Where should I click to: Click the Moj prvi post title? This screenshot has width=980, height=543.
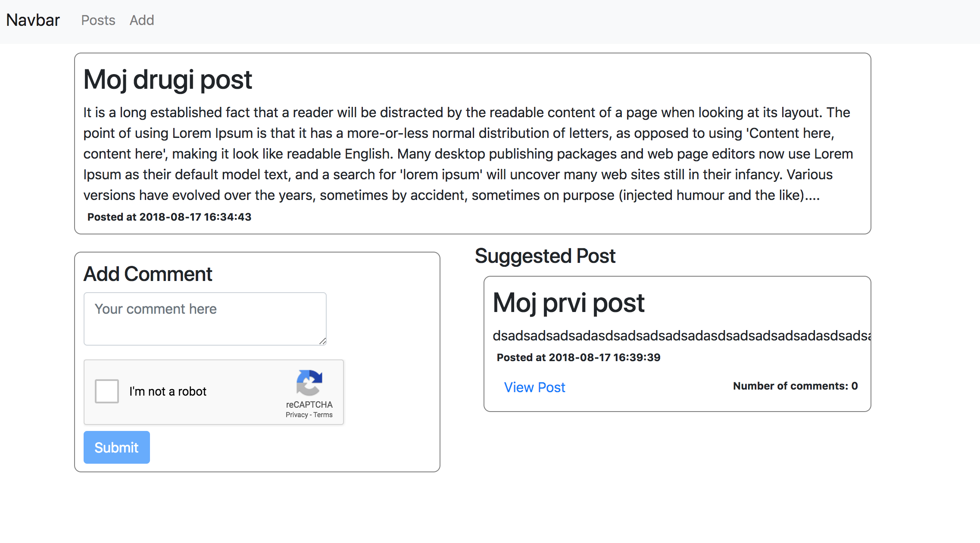[x=568, y=303]
